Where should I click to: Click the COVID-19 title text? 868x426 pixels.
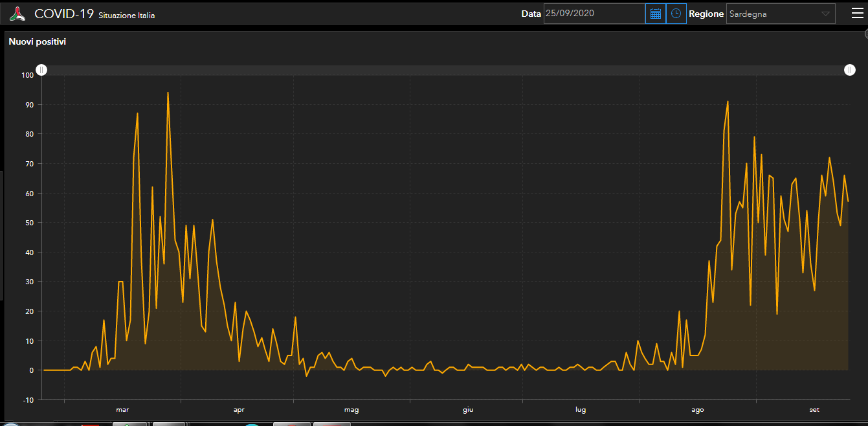coord(64,14)
